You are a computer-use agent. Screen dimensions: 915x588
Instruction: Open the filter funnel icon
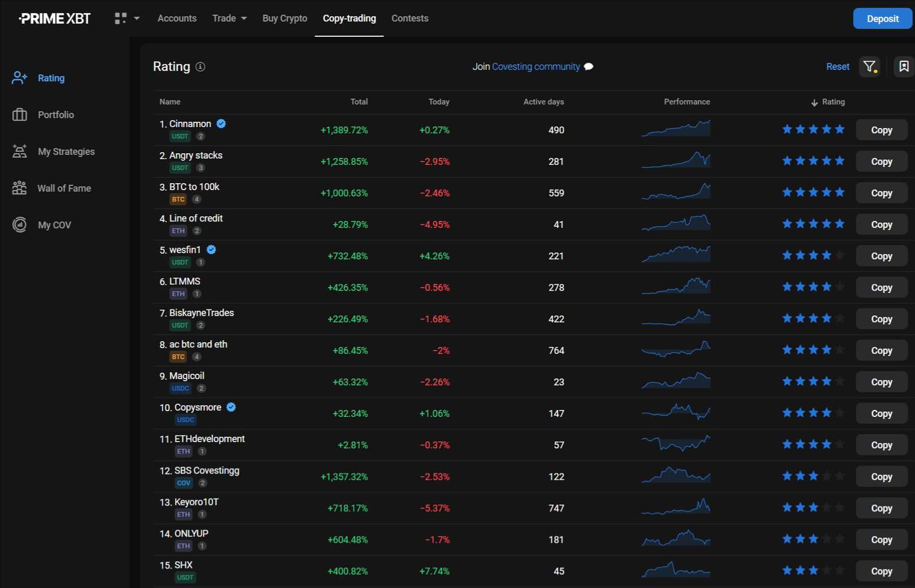[x=870, y=67]
